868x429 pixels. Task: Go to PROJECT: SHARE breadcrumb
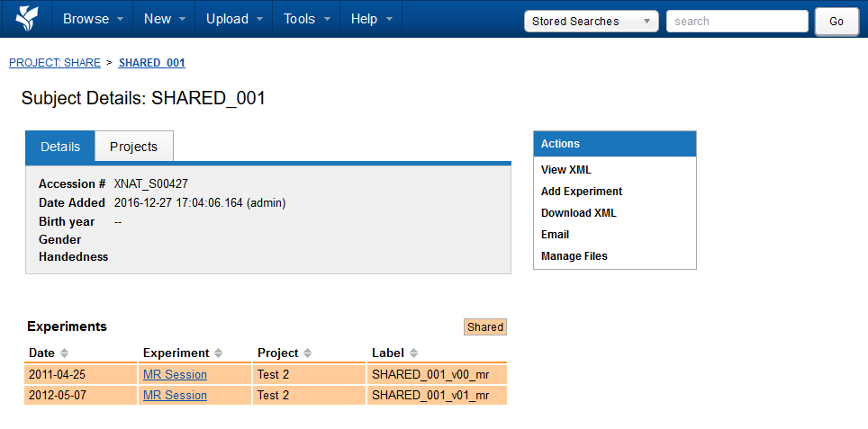55,63
